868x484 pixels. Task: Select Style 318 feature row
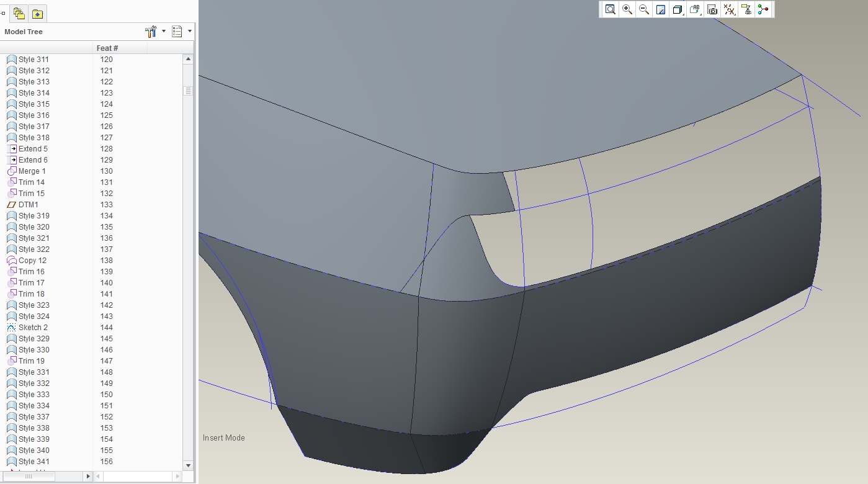point(34,138)
